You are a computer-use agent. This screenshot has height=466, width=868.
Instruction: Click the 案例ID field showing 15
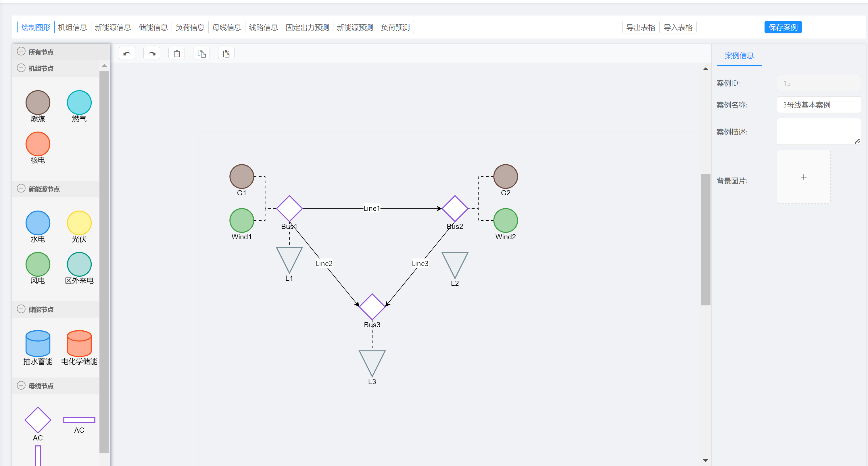[x=819, y=83]
